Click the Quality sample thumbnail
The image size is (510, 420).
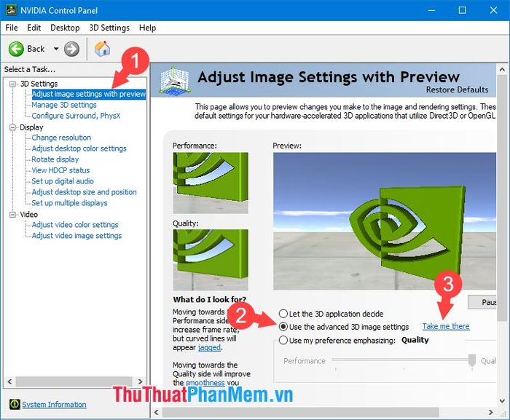211,260
